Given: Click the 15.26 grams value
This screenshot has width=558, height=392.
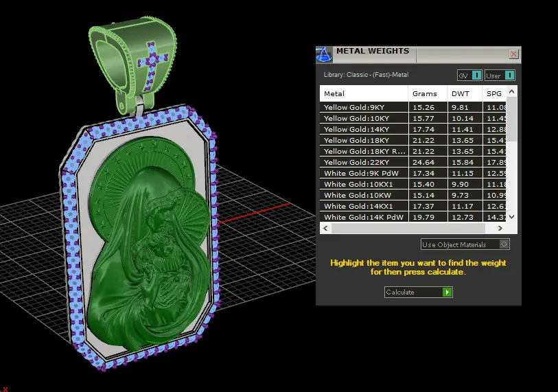Looking at the screenshot, I should [x=423, y=107].
